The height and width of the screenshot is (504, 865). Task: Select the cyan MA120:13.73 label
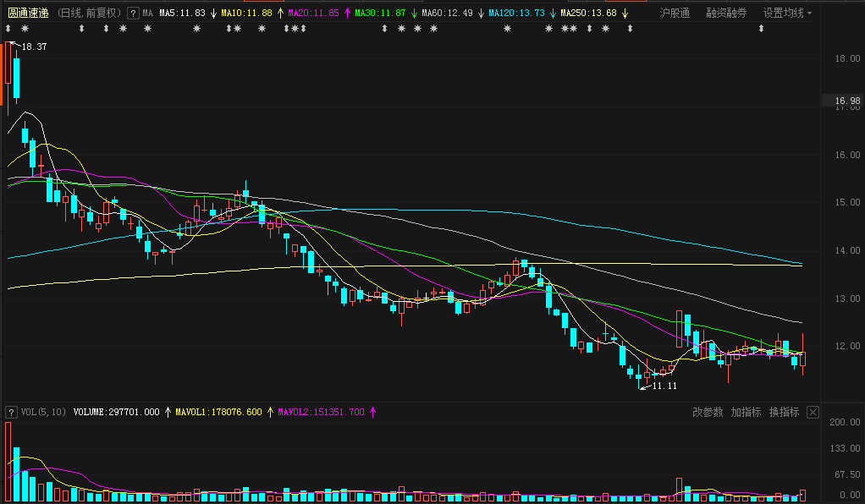click(516, 13)
